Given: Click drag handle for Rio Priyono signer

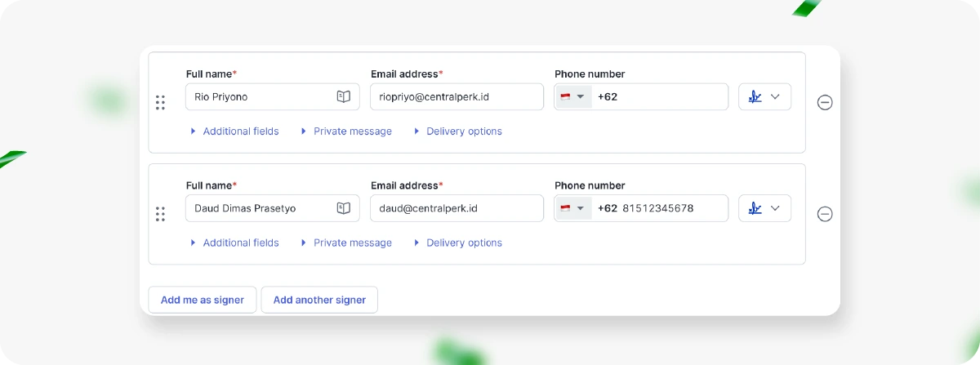Looking at the screenshot, I should tap(160, 102).
